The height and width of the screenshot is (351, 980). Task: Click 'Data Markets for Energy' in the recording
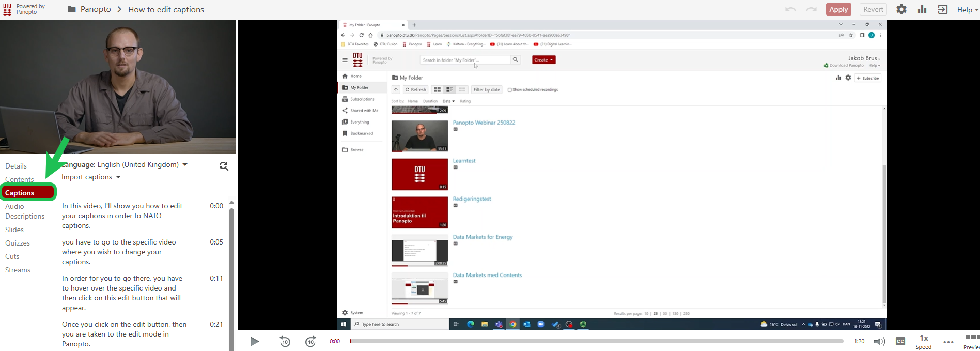[483, 237]
